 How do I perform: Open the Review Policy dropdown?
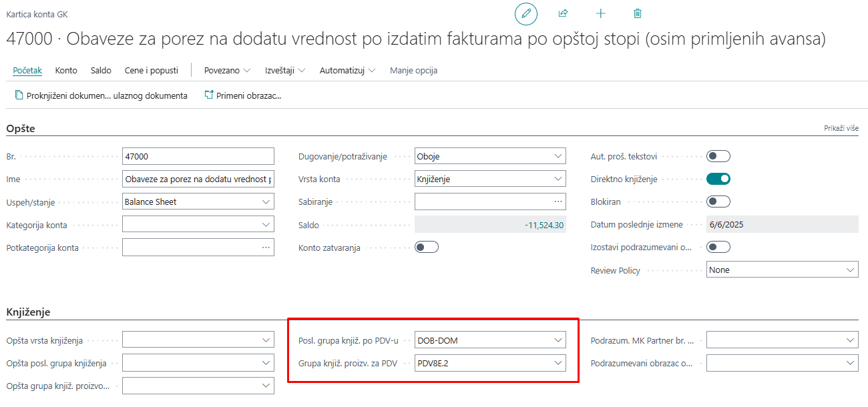(x=851, y=269)
